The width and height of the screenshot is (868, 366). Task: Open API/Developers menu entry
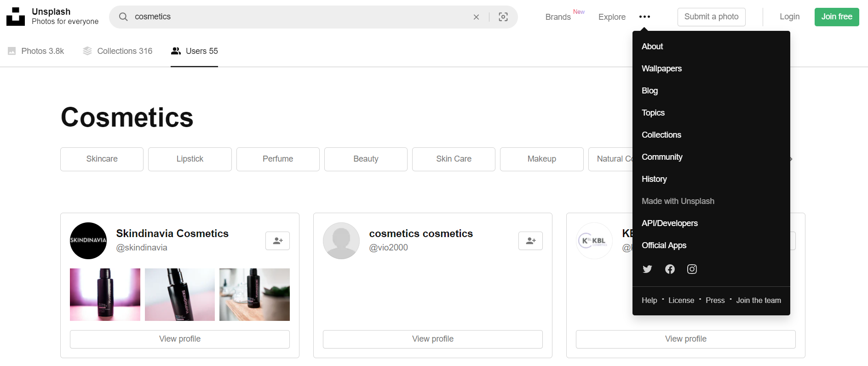click(x=669, y=223)
